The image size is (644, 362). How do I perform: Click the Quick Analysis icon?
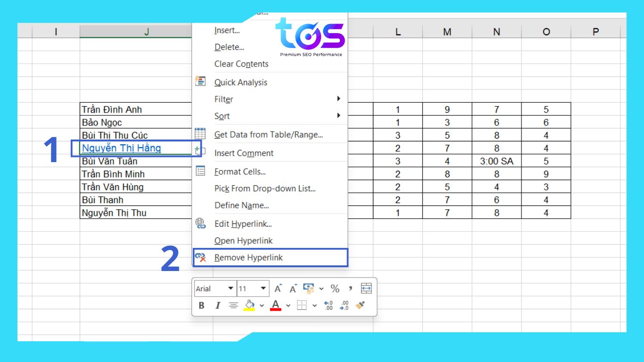(201, 82)
